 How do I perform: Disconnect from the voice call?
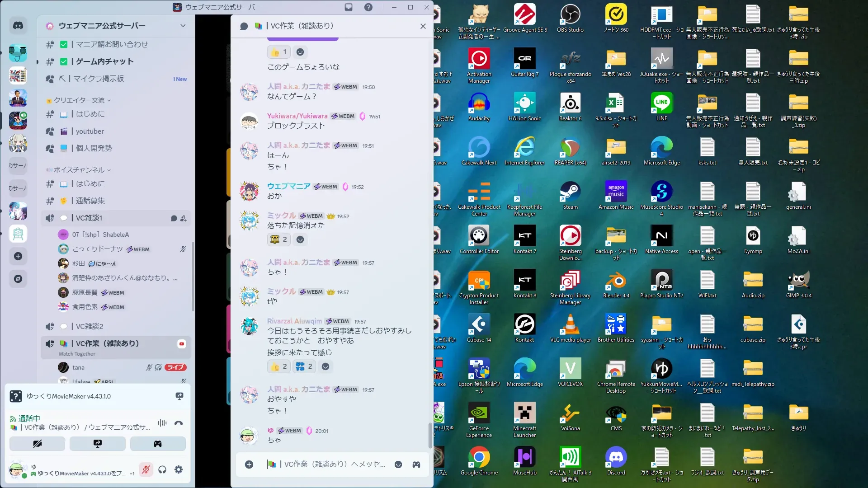[x=179, y=423]
